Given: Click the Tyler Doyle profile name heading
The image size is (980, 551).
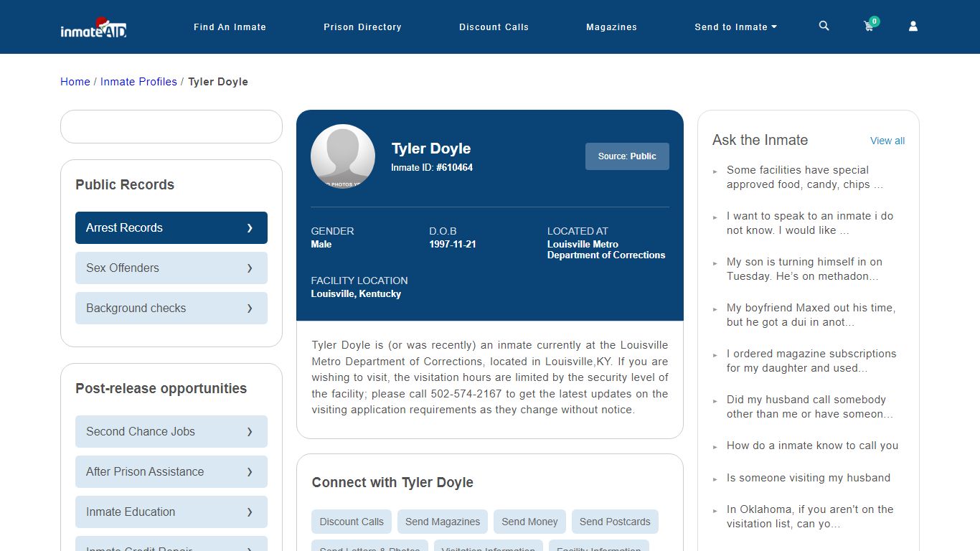Looking at the screenshot, I should coord(431,149).
